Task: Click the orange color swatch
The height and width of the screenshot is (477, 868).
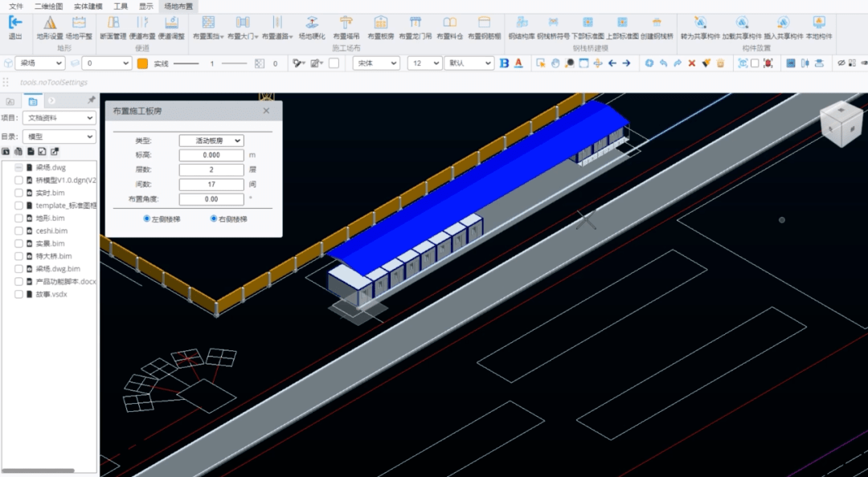Action: click(142, 63)
